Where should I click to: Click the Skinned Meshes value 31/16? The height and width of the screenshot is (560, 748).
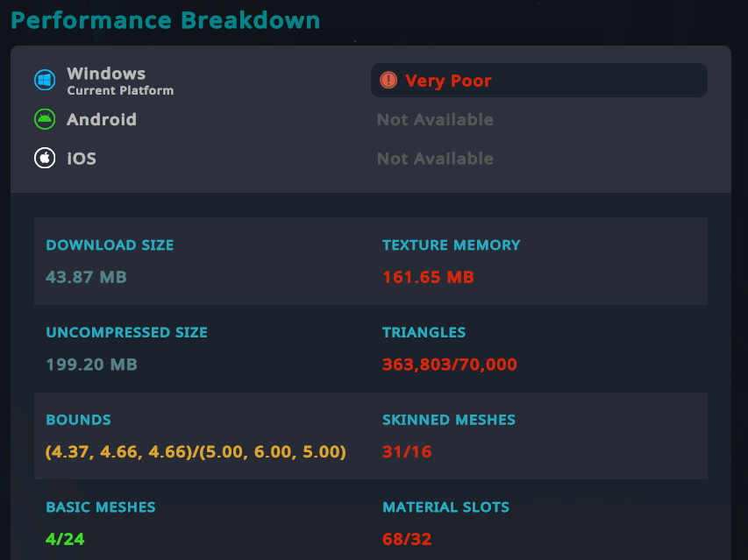(x=407, y=452)
